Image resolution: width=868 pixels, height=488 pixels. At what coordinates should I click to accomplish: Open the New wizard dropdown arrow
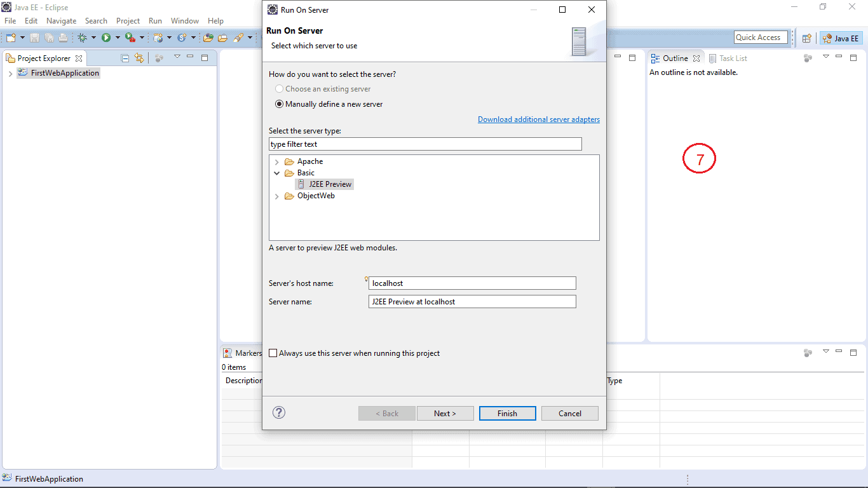tap(23, 38)
